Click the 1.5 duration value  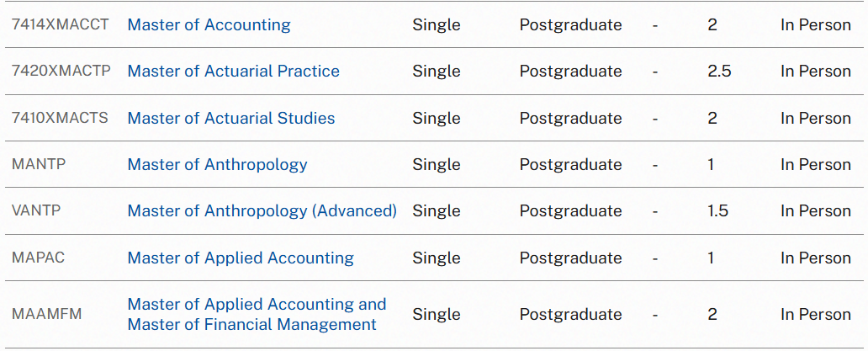(717, 211)
